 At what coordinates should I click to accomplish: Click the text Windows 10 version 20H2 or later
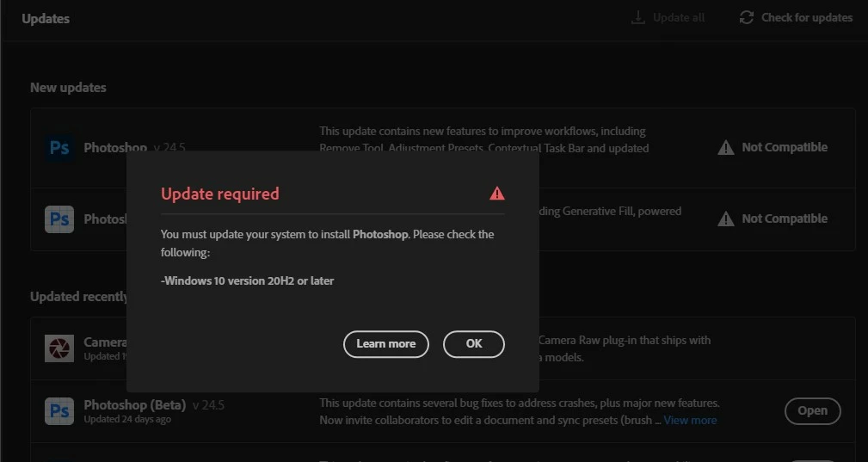click(248, 280)
